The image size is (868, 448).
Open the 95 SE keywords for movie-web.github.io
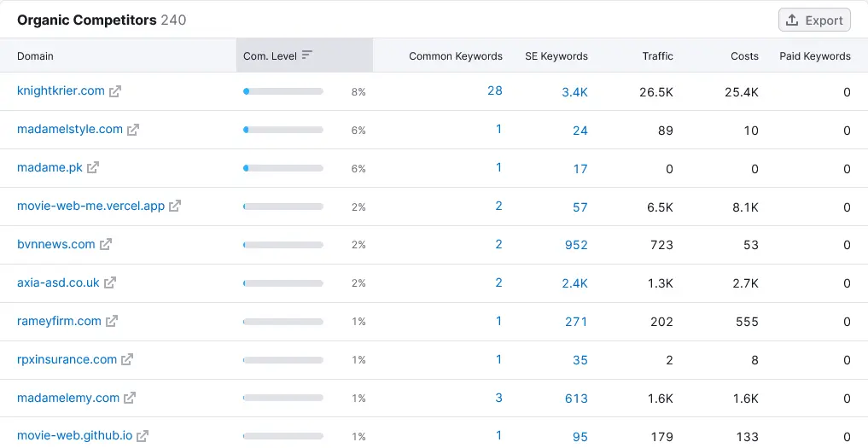580,436
